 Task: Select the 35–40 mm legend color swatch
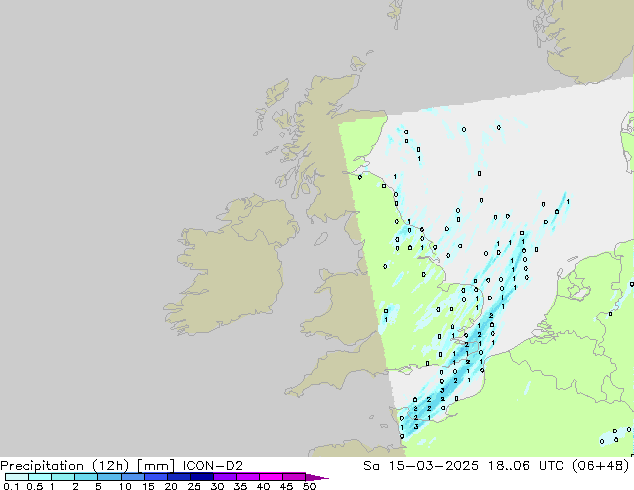click(247, 477)
